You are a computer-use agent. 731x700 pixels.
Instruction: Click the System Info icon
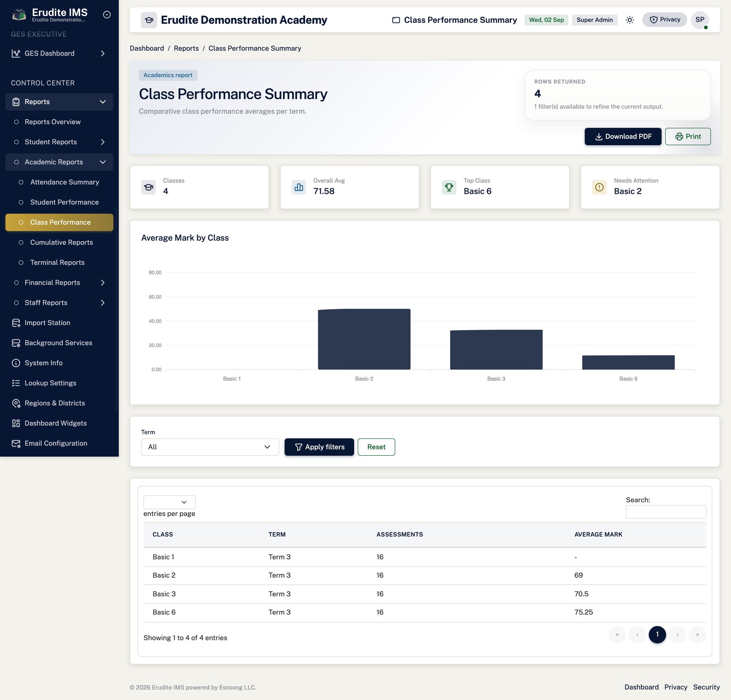coord(16,363)
